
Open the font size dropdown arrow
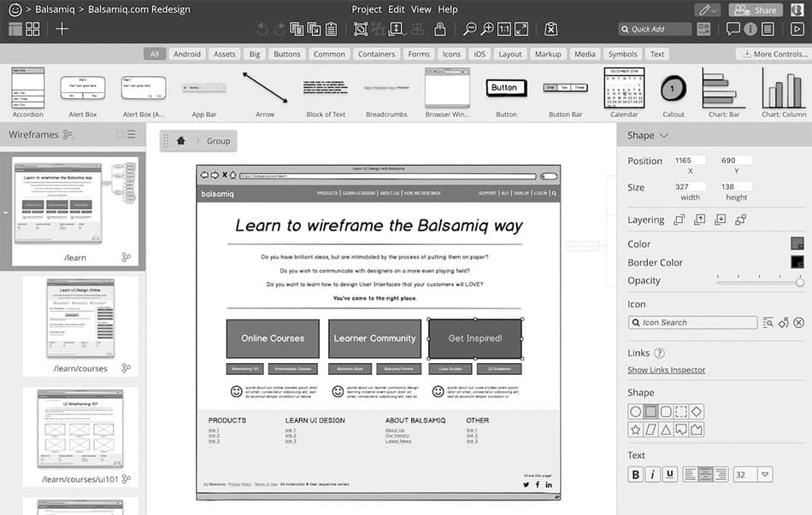click(765, 475)
